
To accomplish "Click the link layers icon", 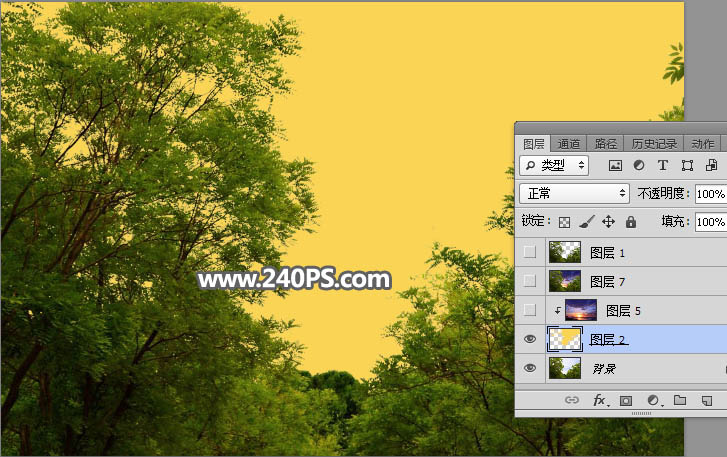I will (x=572, y=400).
